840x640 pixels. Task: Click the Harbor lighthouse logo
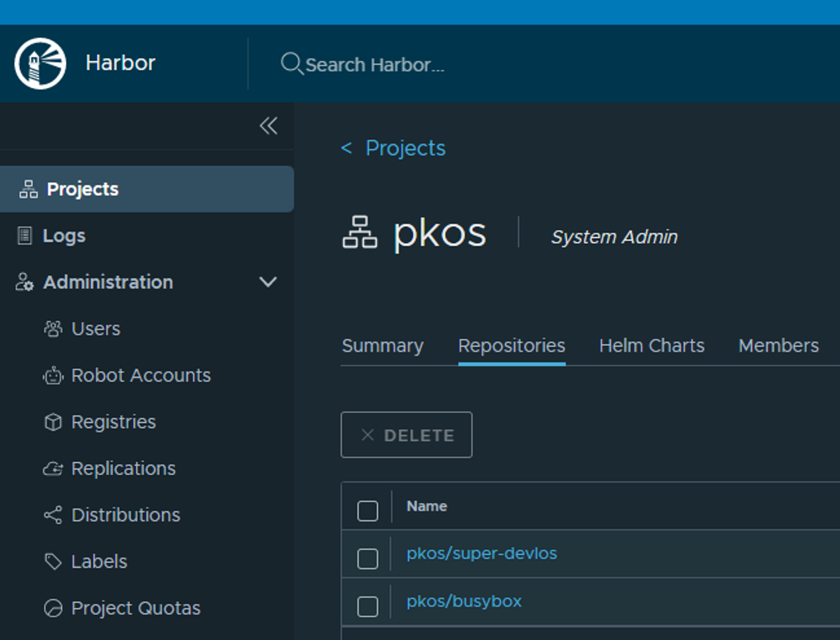tap(40, 63)
